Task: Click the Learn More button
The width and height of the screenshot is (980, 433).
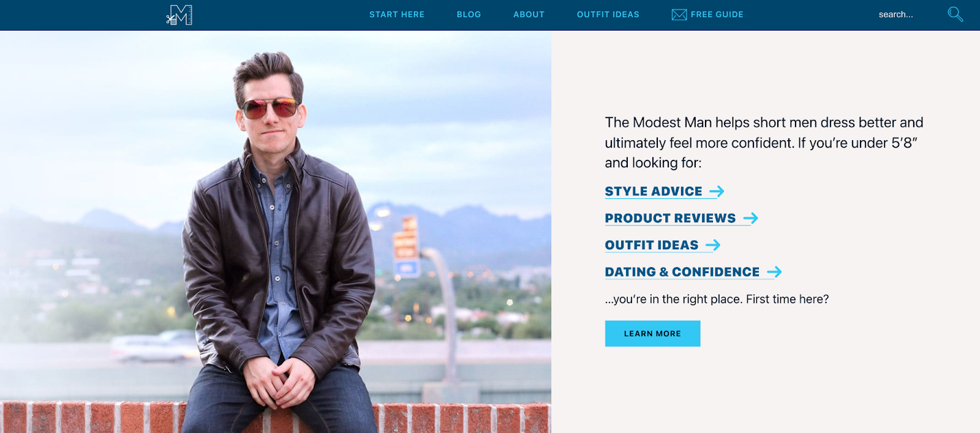Action: (652, 334)
